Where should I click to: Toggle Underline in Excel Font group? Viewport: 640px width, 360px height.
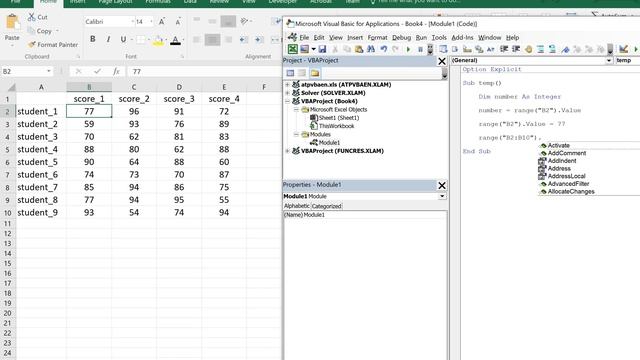123,39
